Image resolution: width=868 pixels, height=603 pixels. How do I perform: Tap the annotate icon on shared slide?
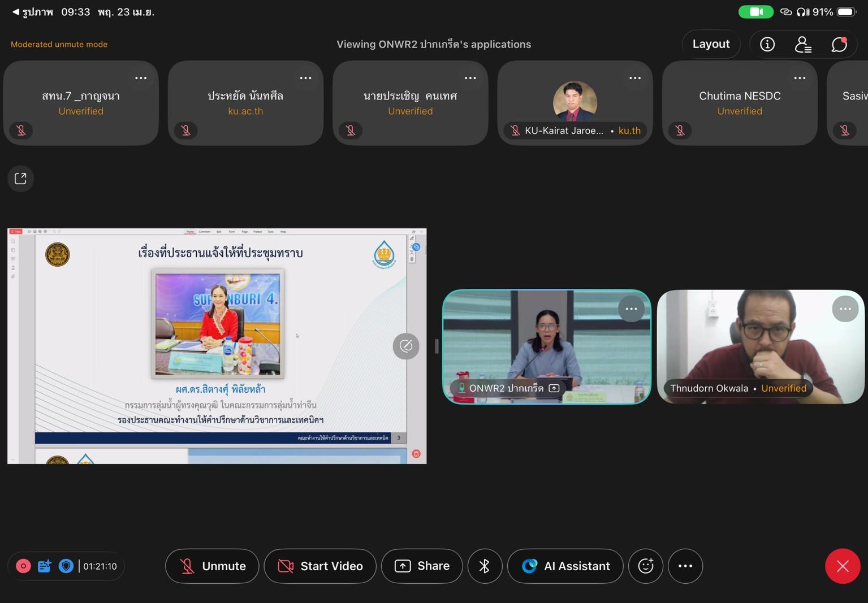coord(406,346)
